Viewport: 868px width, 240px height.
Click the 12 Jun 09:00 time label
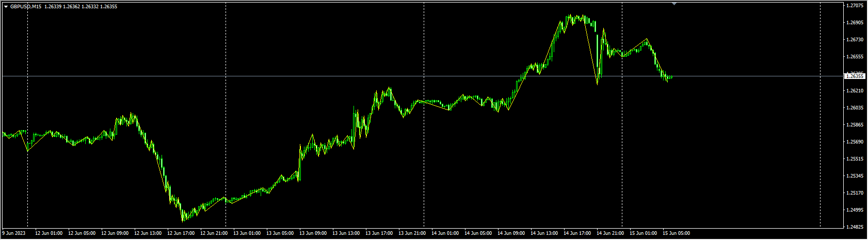(x=115, y=233)
